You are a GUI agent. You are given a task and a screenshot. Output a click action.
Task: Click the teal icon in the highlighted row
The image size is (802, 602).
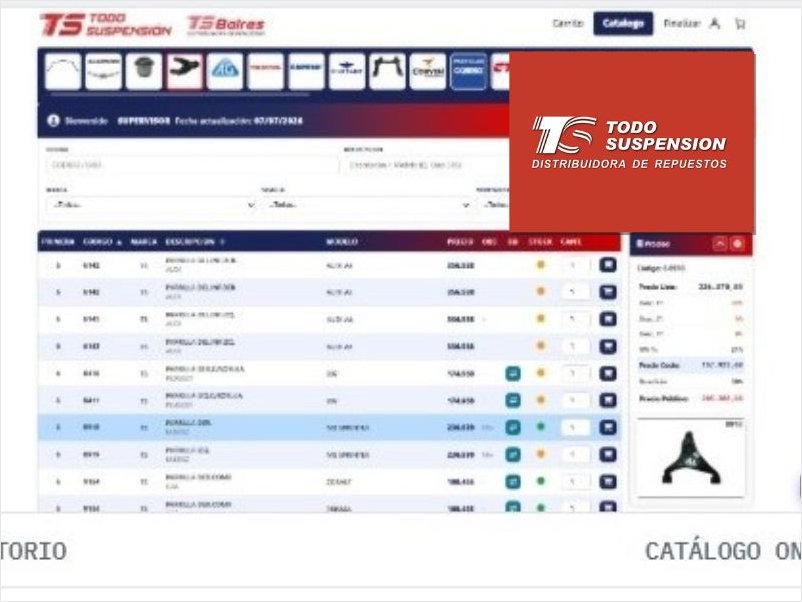pos(513,427)
